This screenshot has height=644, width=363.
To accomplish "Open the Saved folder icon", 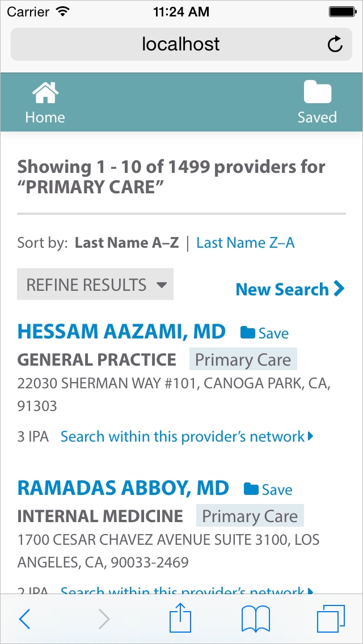I will point(317,92).
